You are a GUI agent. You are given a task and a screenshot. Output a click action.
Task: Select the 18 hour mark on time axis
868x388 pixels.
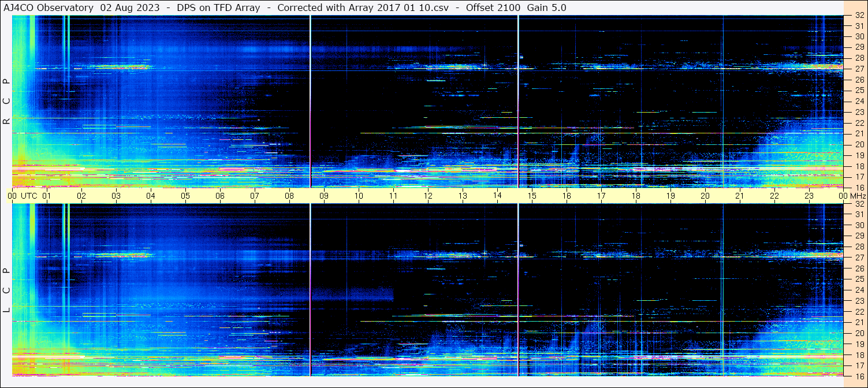[x=636, y=196]
